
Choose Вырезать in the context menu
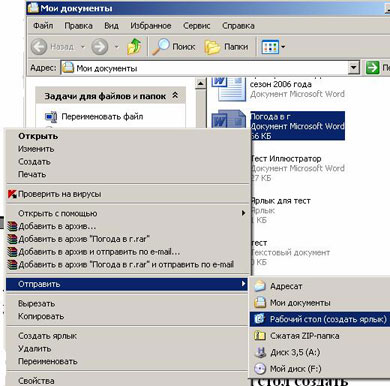click(x=128, y=304)
